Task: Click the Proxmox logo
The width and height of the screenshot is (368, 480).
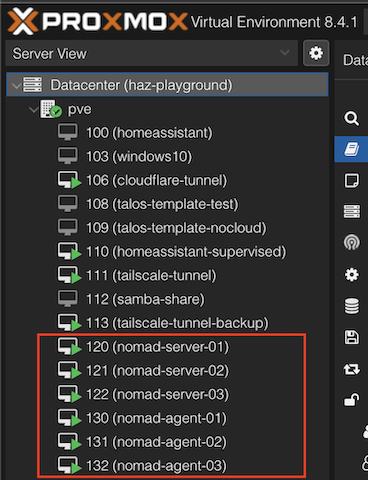Action: [x=97, y=21]
